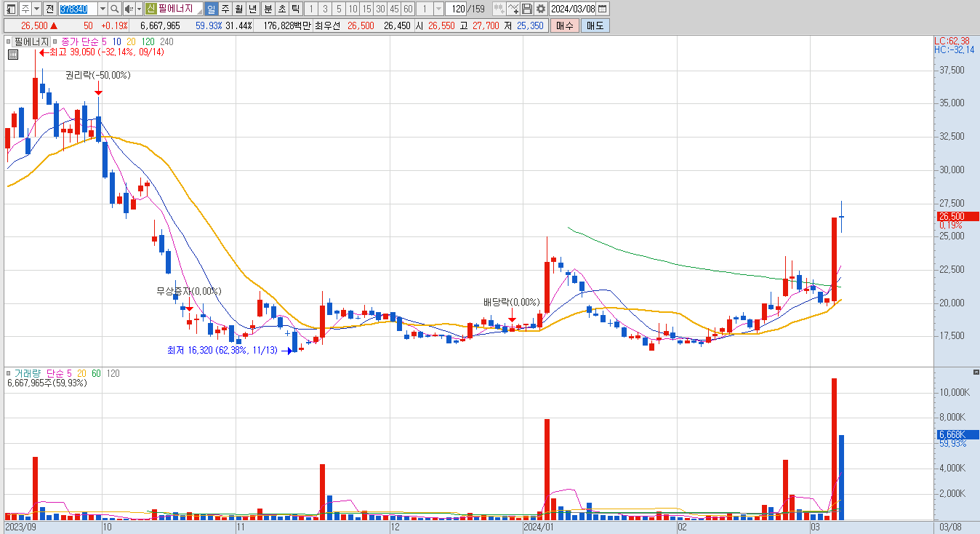This screenshot has width=980, height=534.
Task: Choose interval preset 1
Action: click(310, 9)
